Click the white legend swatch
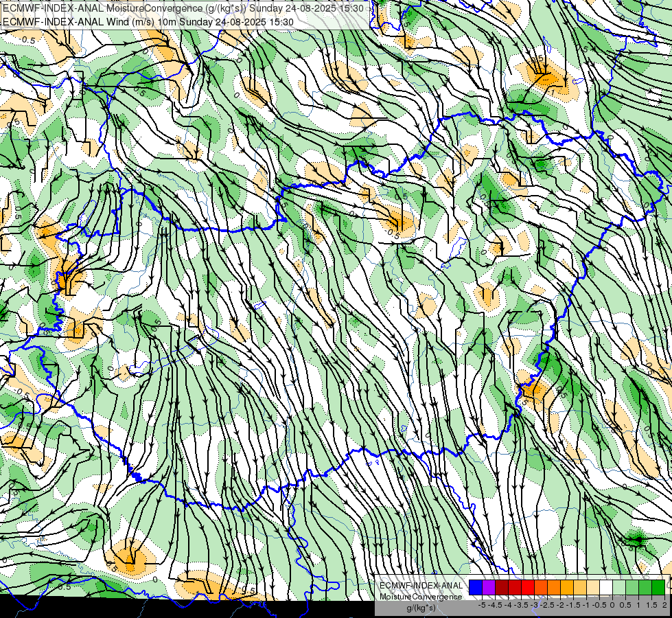 606,588
